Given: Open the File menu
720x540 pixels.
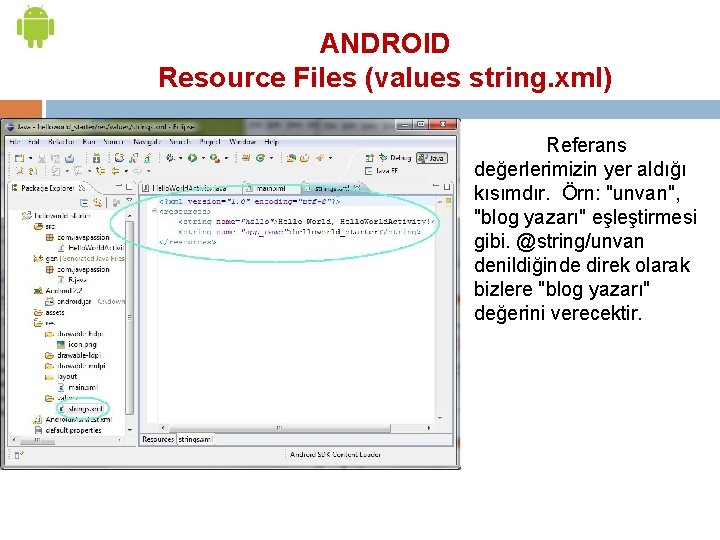Looking at the screenshot, I should pyautogui.click(x=15, y=142).
